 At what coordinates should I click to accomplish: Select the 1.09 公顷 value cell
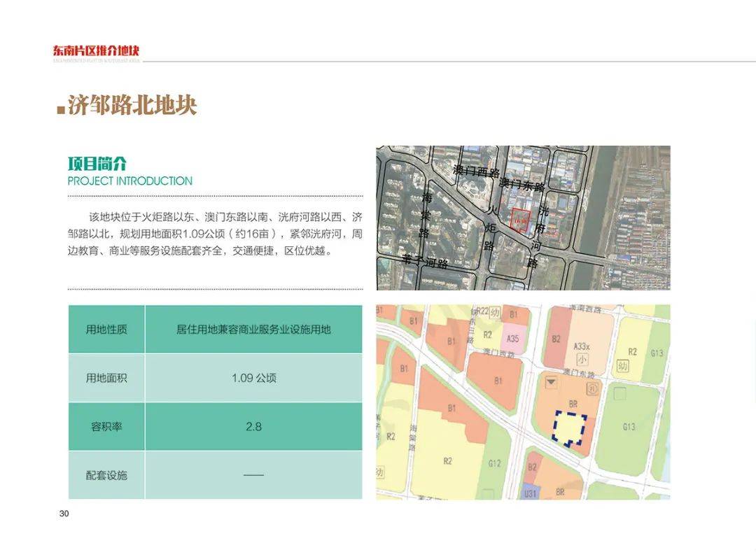coord(253,379)
